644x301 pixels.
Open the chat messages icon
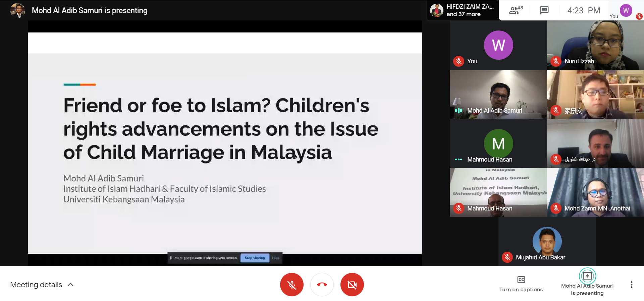544,10
